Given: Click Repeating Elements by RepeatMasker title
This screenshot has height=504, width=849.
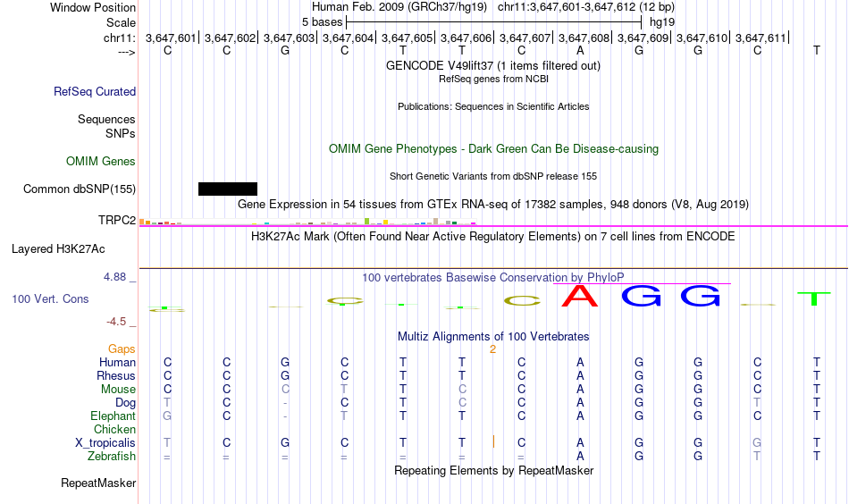Looking at the screenshot, I should tap(494, 470).
